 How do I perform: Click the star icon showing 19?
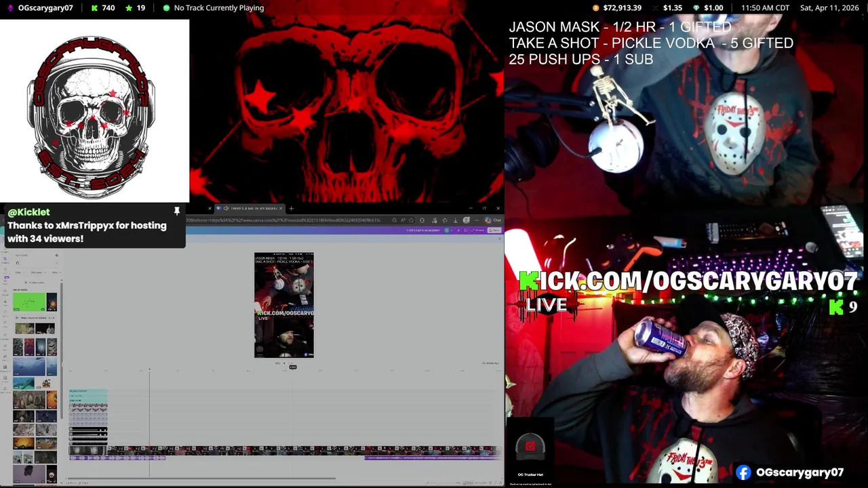[x=129, y=7]
